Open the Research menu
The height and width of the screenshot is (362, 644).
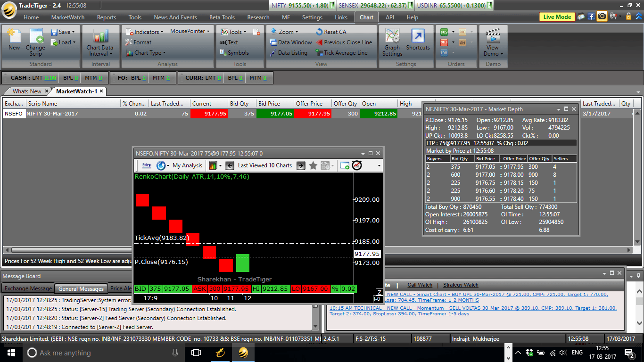(258, 17)
